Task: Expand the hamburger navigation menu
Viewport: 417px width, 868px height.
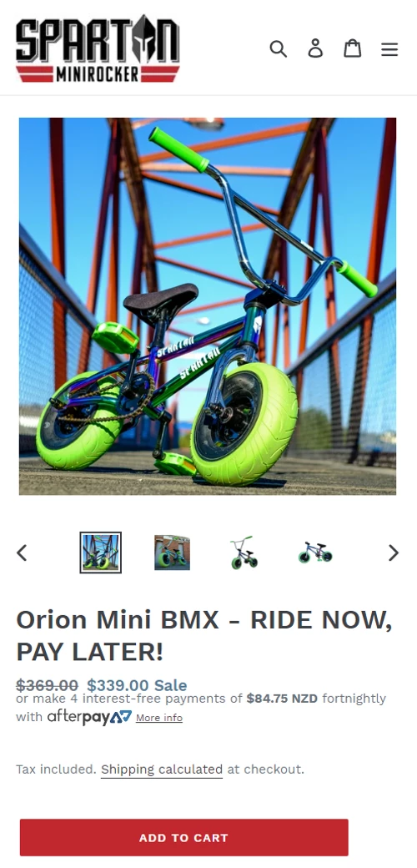Action: click(389, 49)
